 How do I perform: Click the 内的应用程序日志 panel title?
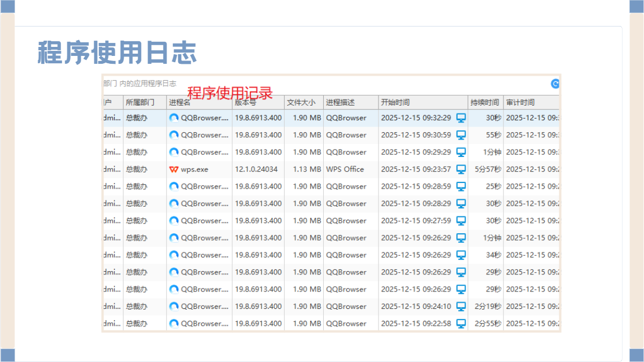[147, 84]
